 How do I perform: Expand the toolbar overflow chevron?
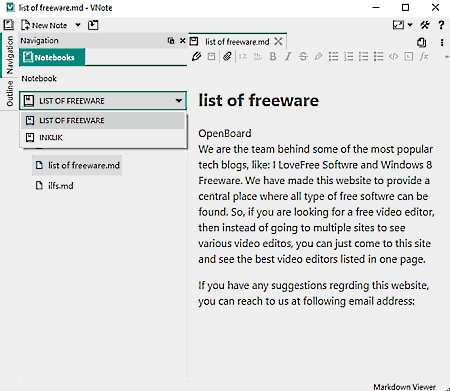[447, 57]
